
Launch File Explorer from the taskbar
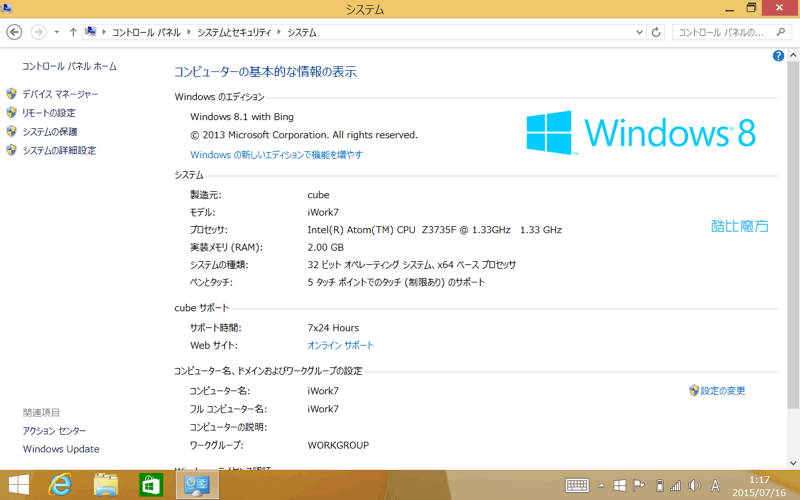(x=106, y=485)
